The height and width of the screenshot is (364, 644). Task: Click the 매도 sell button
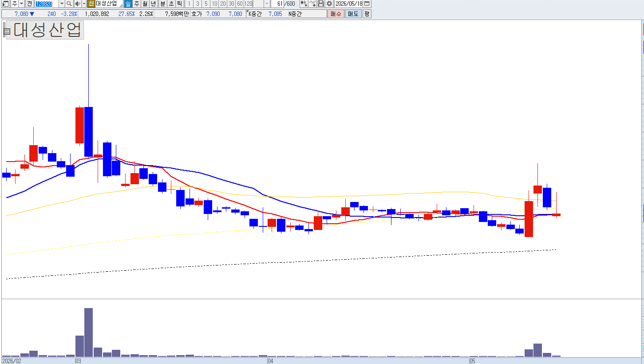point(353,14)
